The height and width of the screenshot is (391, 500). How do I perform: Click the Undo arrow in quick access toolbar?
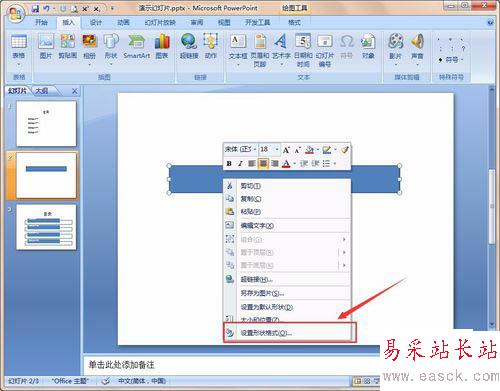(x=46, y=9)
